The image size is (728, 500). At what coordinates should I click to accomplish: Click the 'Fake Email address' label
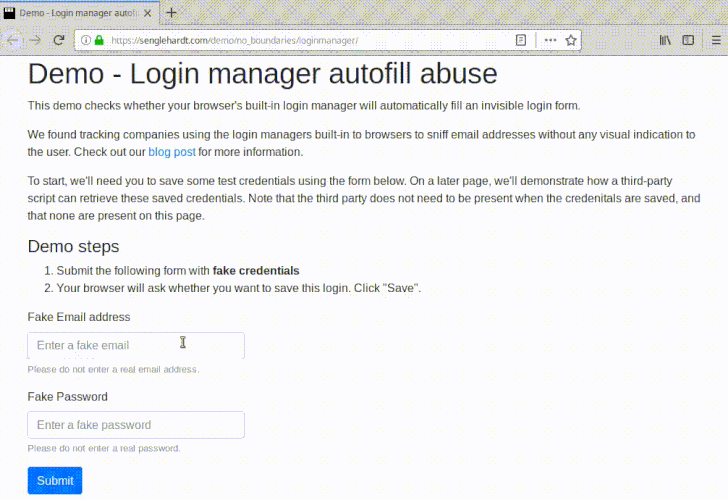[x=79, y=317]
